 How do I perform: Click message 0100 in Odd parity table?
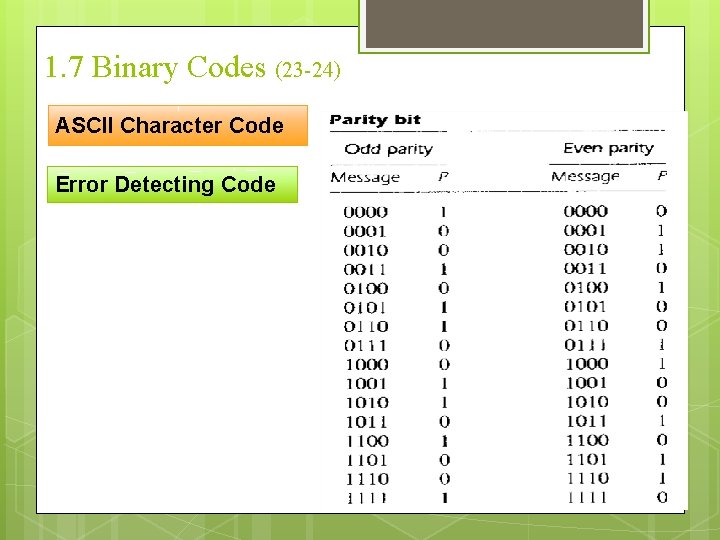pyautogui.click(x=366, y=288)
